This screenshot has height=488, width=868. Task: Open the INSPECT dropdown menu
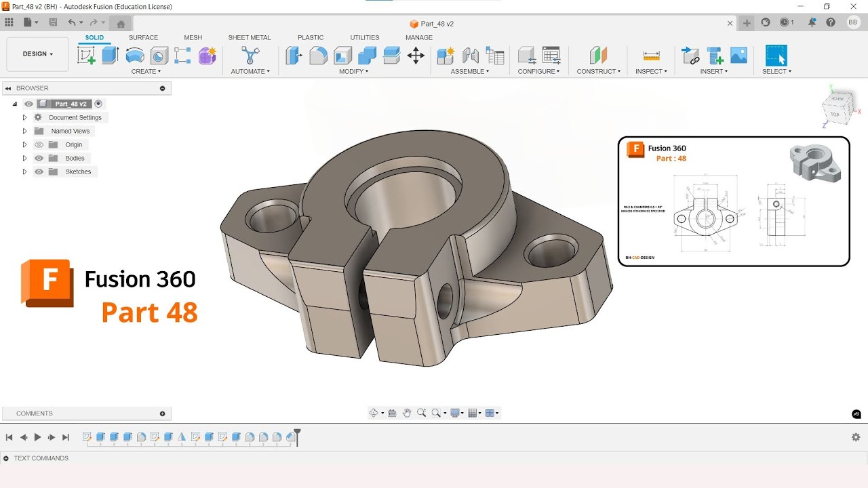651,71
